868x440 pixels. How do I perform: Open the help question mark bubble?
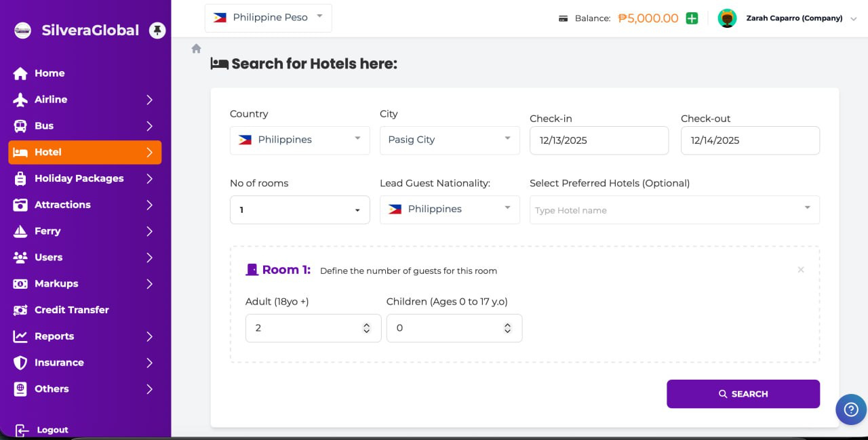(x=850, y=409)
